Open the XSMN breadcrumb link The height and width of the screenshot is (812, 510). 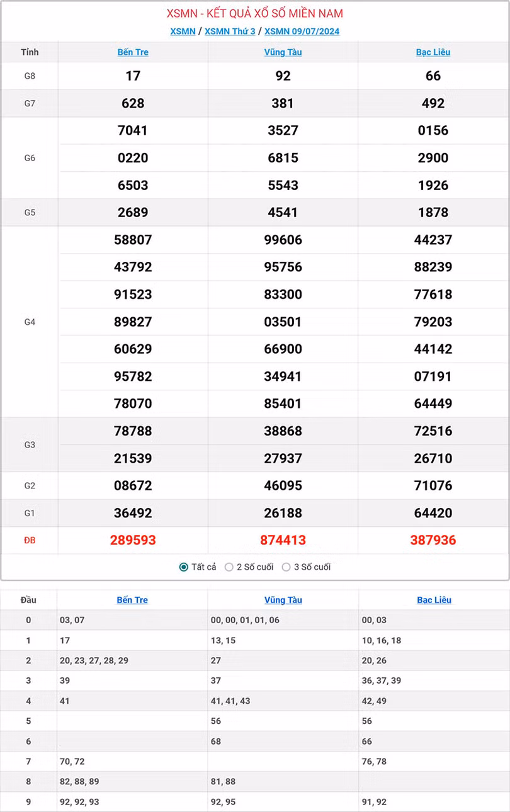point(183,31)
